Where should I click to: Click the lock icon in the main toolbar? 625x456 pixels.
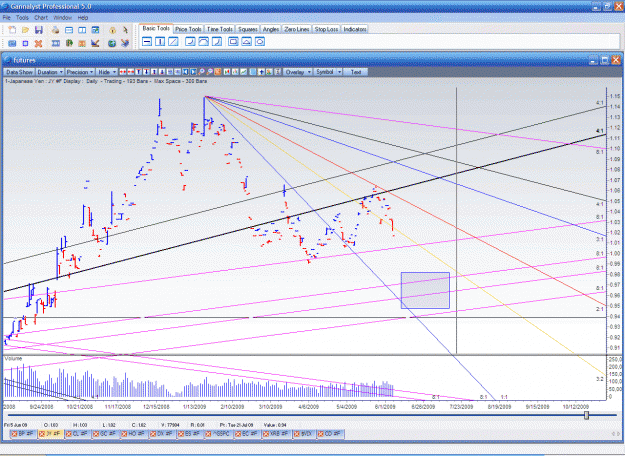click(x=112, y=30)
